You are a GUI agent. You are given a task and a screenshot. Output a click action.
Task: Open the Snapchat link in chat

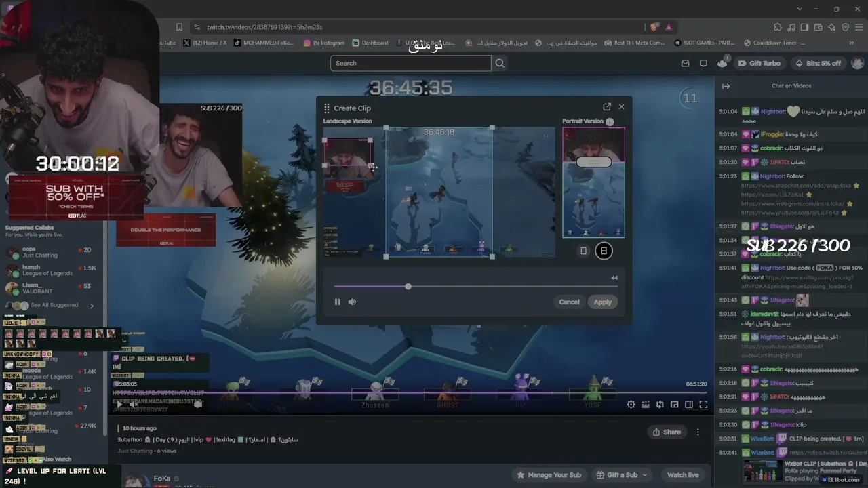(x=796, y=186)
